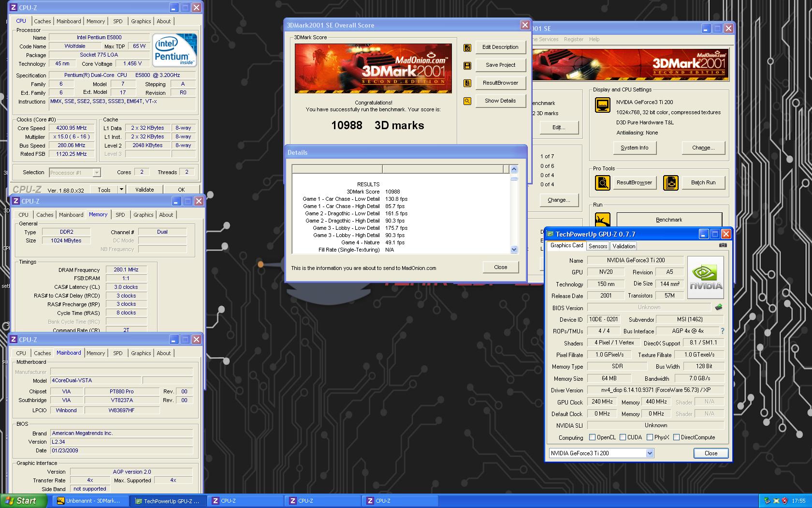This screenshot has width=812, height=508.
Task: Click the Details list scroll up arrow
Action: (x=514, y=169)
